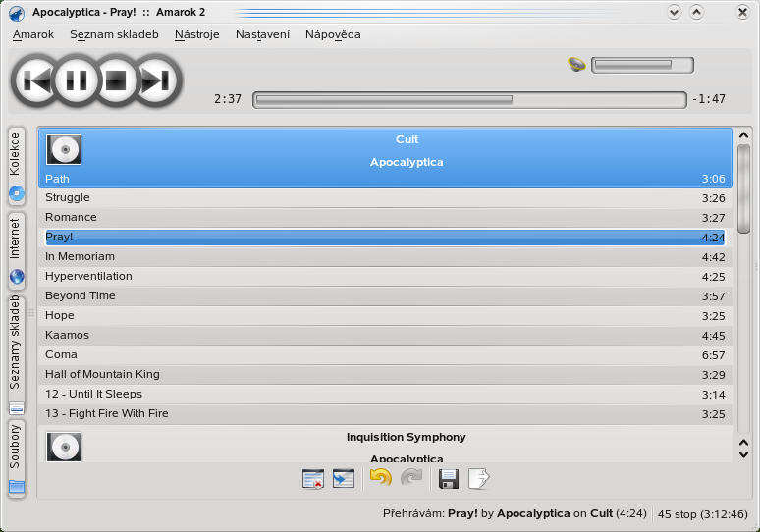760x532 pixels.
Task: Open the Nápověda menu
Action: coord(333,34)
